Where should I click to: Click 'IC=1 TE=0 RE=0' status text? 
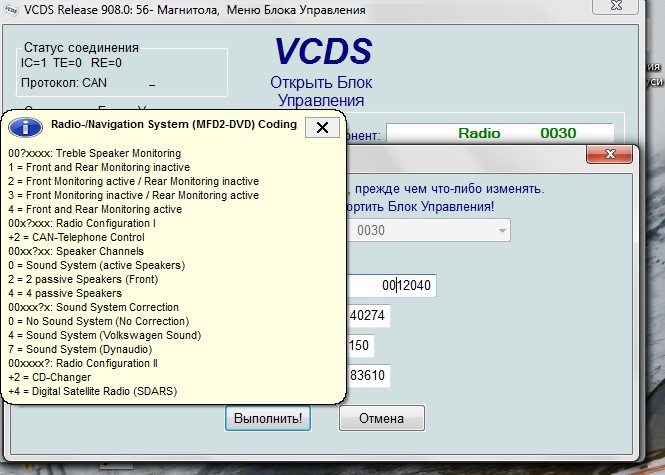point(71,63)
